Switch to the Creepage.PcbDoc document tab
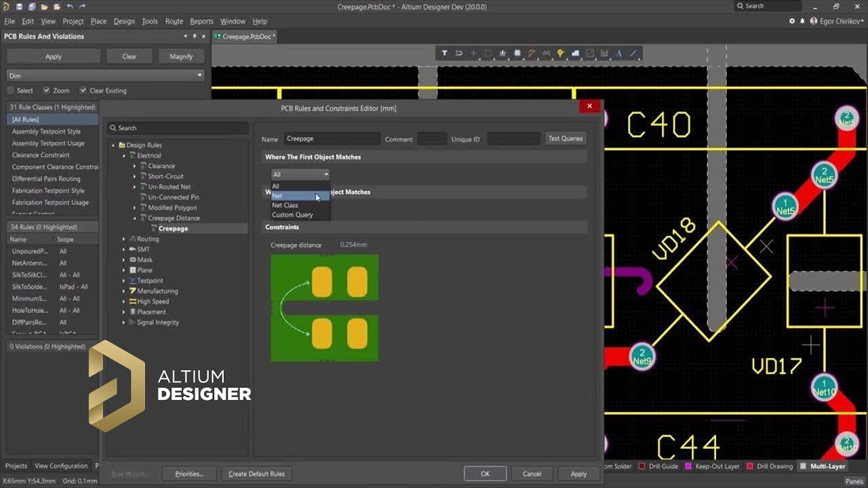Viewport: 868px width, 488px height. click(x=245, y=37)
